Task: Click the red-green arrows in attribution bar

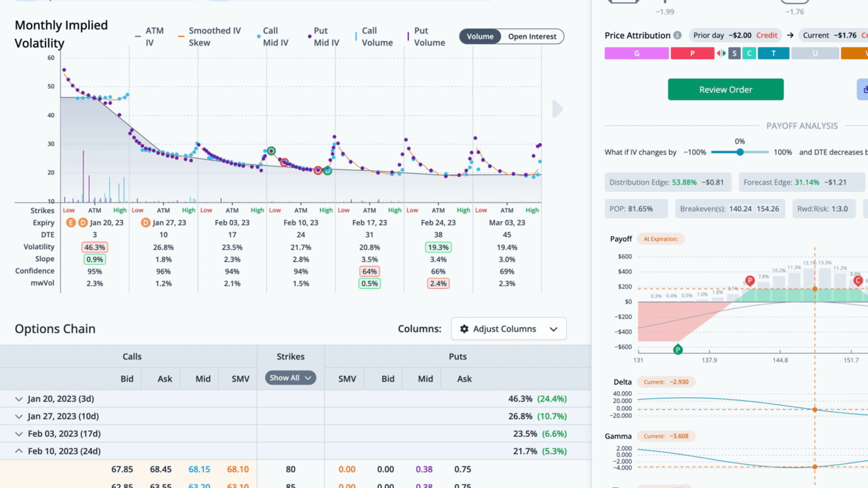Action: coord(721,53)
